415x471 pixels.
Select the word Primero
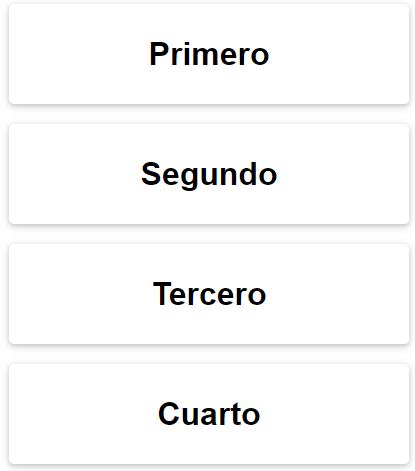[x=209, y=54]
